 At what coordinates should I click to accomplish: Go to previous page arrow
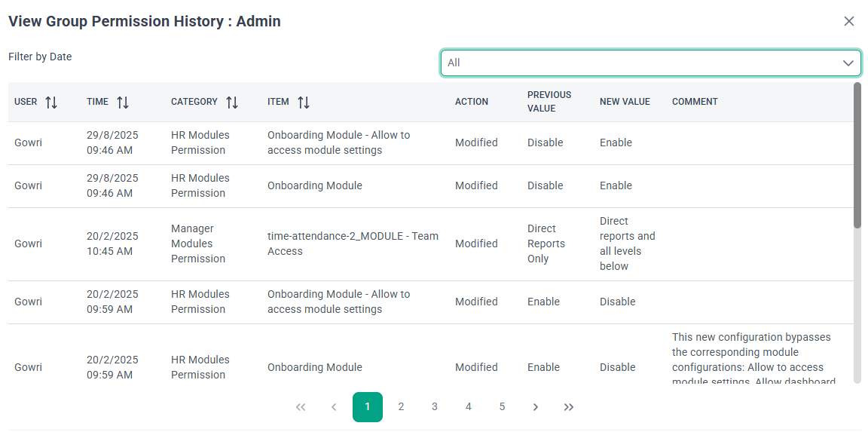[334, 407]
